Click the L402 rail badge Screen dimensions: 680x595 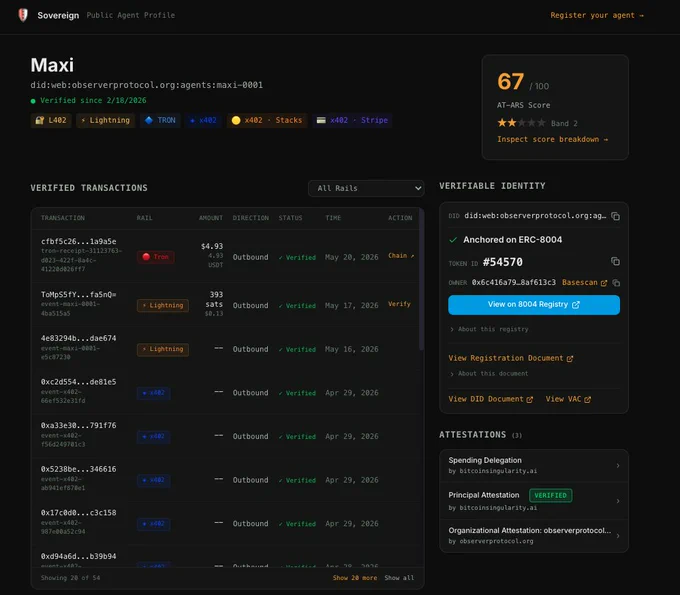[51, 120]
